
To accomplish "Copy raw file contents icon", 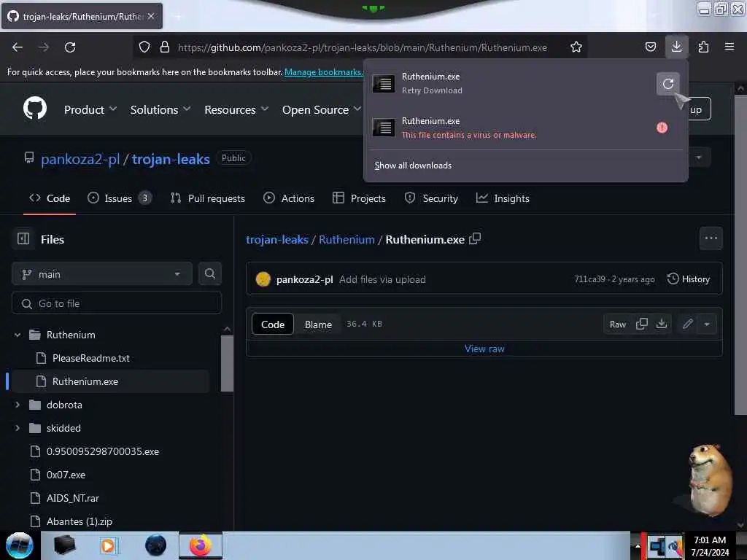I will [642, 324].
